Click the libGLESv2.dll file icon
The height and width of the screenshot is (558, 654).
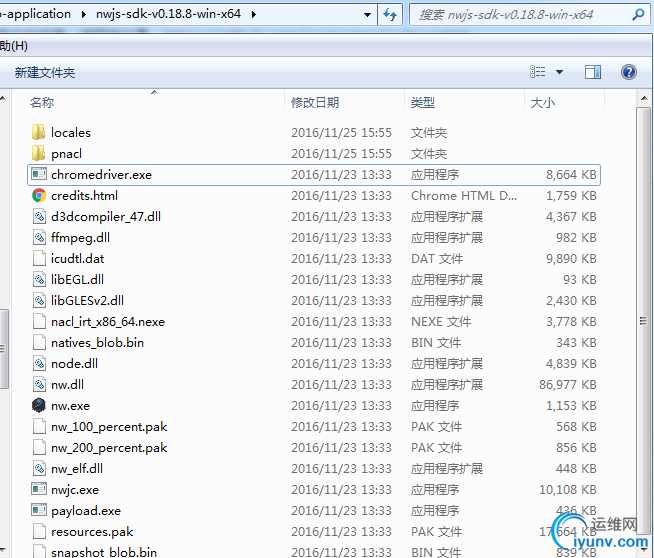pos(39,300)
